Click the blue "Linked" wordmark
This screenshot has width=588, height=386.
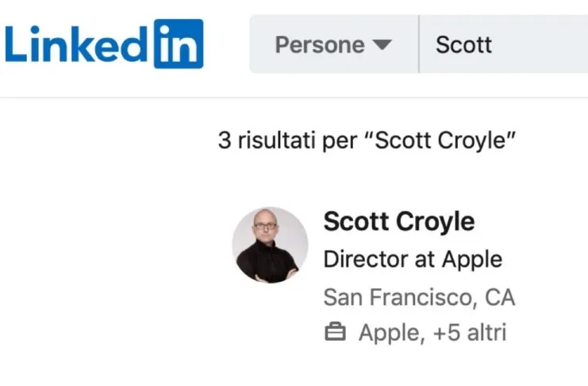pos(77,44)
